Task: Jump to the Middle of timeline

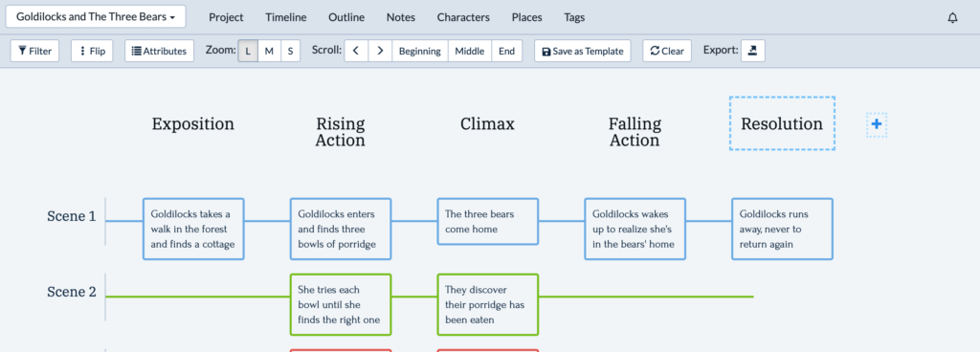Action: [469, 52]
